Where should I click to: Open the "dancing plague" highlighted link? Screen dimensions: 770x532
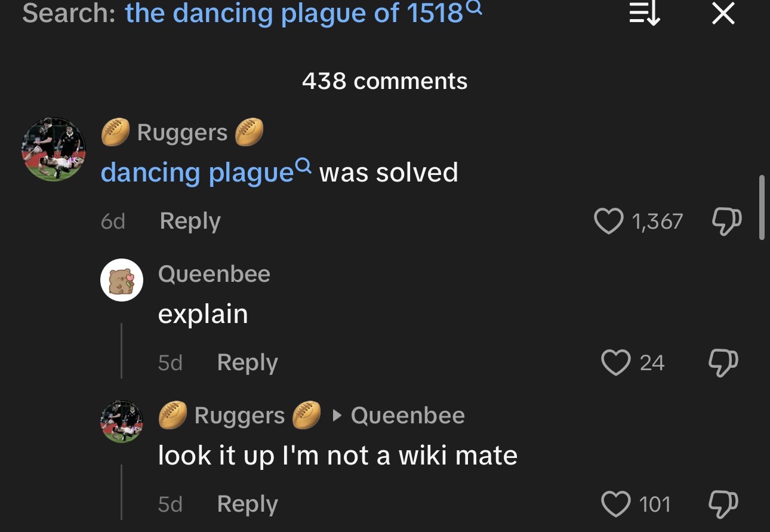(x=197, y=173)
